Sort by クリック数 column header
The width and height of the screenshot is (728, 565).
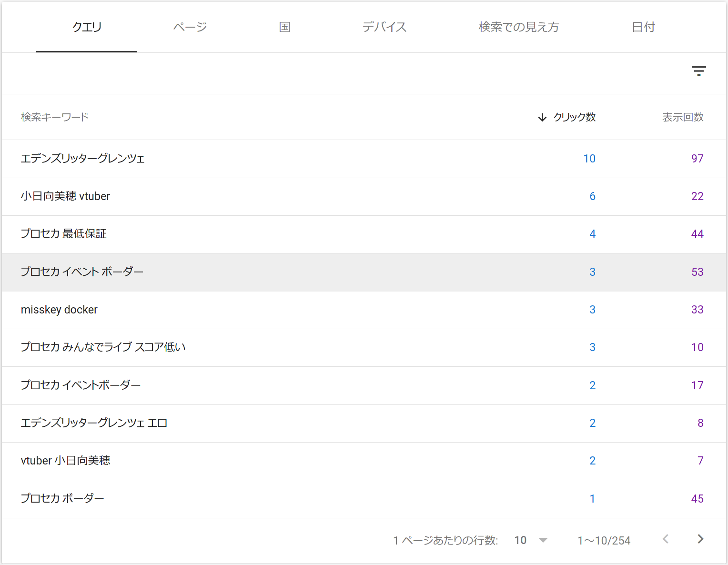[x=566, y=117]
